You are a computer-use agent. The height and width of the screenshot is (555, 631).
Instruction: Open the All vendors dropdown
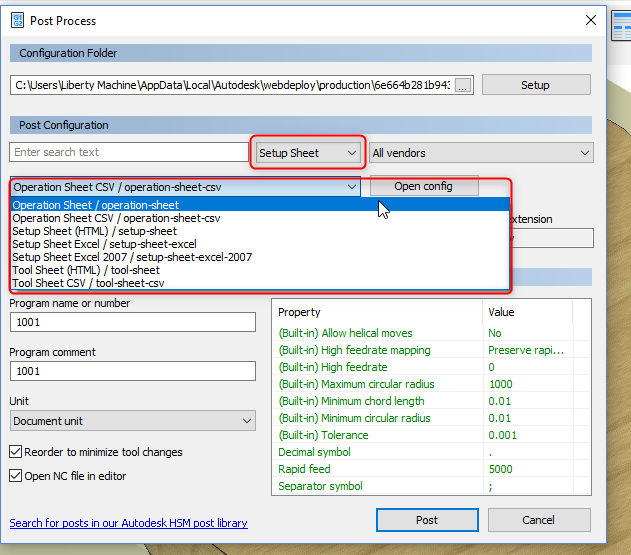[x=481, y=153]
